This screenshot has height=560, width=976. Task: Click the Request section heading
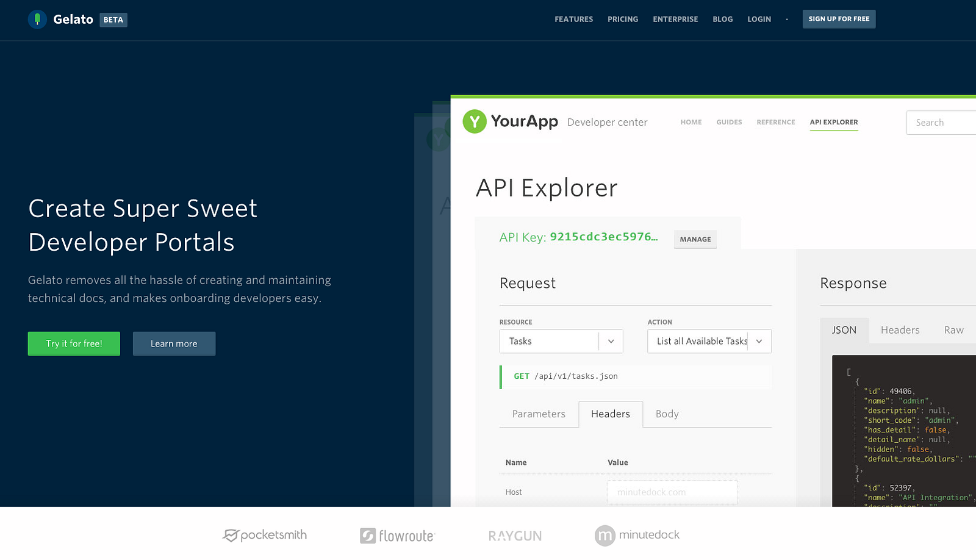(528, 283)
